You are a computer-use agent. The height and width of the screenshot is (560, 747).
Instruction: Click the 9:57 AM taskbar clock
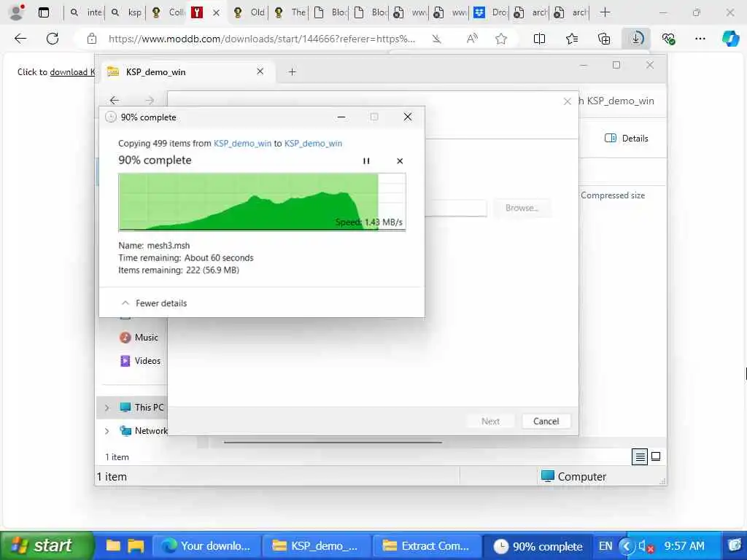tap(684, 545)
